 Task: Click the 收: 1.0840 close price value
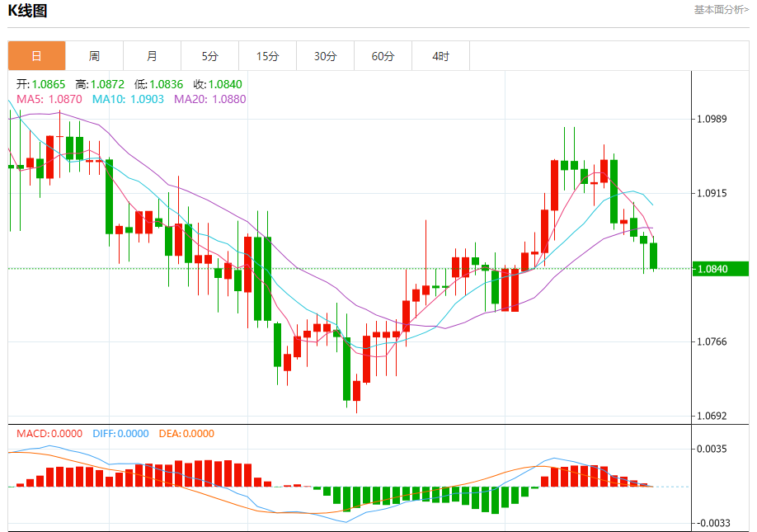218,84
